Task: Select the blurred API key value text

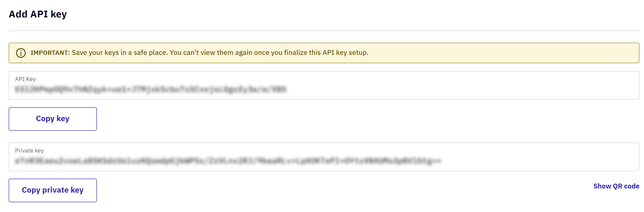Action: [x=151, y=89]
